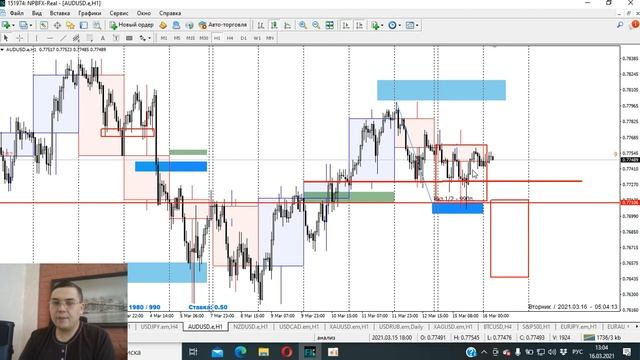Expand the Indicators dropdown arrow
Image resolution: width=640 pixels, height=360 pixels.
coord(382,25)
